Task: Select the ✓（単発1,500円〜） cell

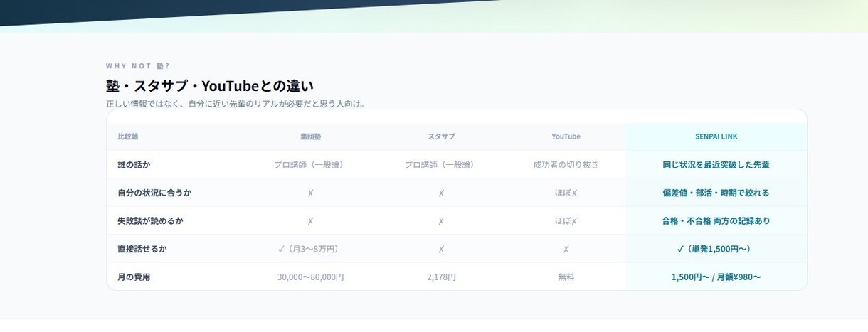Action: tap(714, 249)
